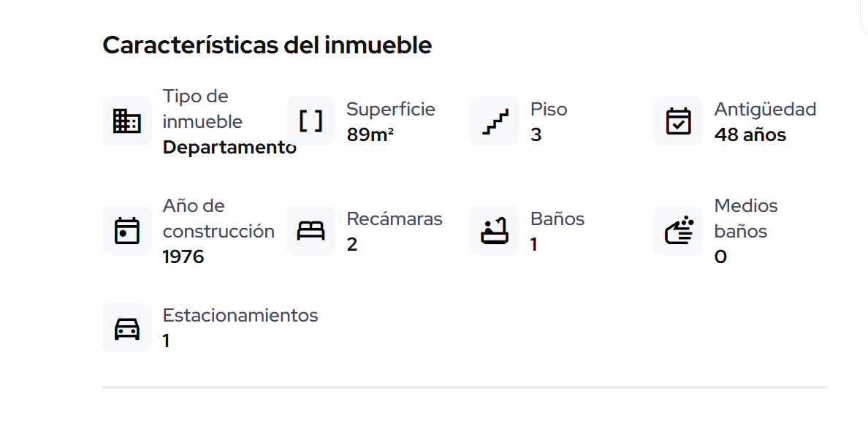Click the 1976 construction year value
868x421 pixels.
[x=183, y=257]
